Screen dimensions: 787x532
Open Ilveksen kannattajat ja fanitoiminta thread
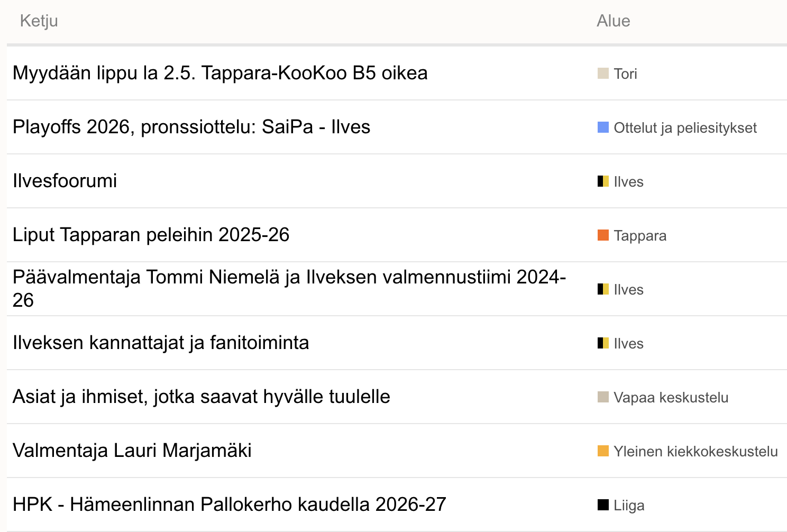(x=161, y=343)
